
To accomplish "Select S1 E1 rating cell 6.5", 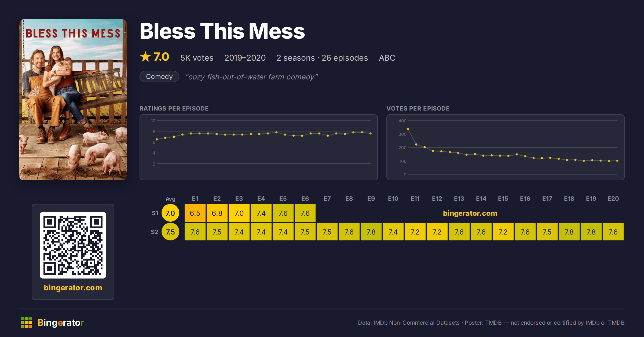I will point(195,213).
